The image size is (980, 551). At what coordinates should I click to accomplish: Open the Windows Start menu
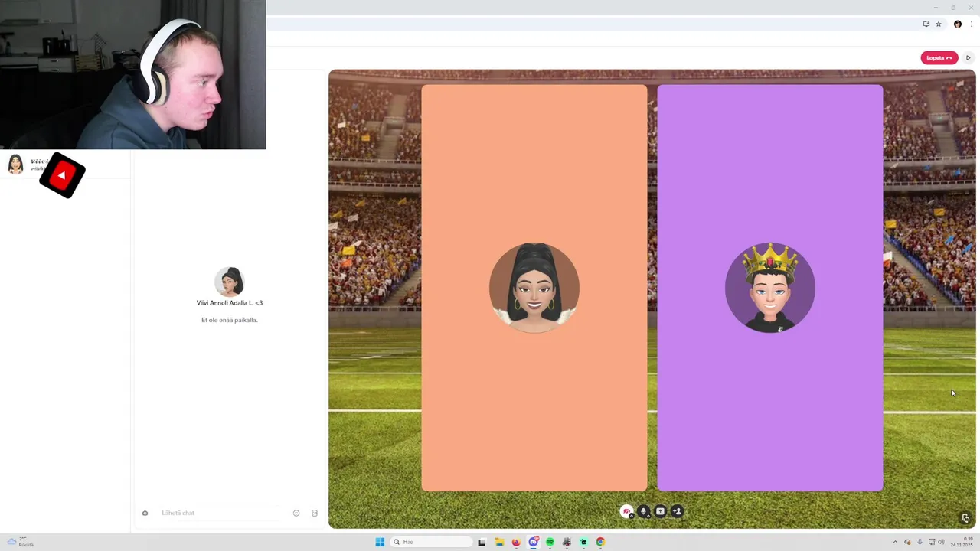click(x=380, y=542)
